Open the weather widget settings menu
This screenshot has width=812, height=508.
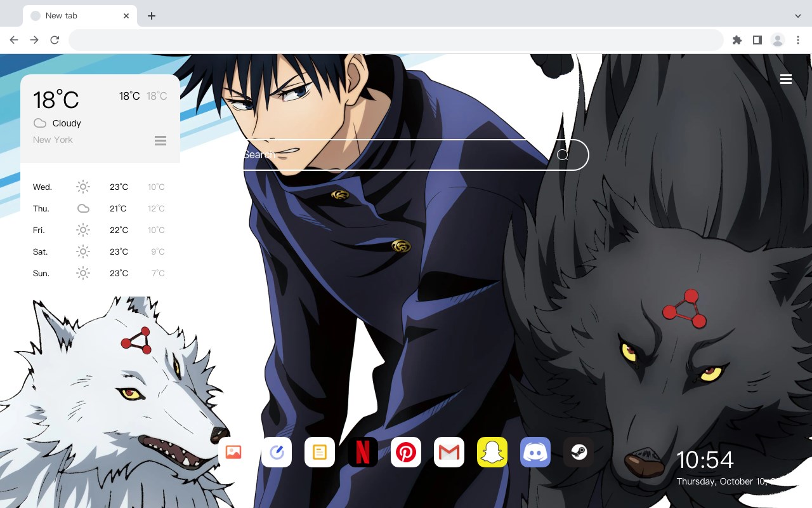[x=160, y=140]
